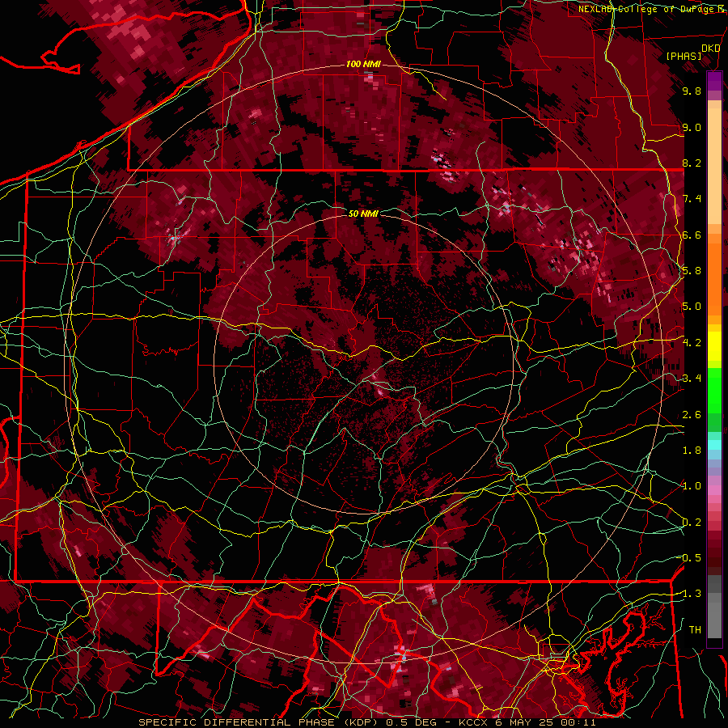
Task: Click the 0.2 value on color scale
Action: 692,523
